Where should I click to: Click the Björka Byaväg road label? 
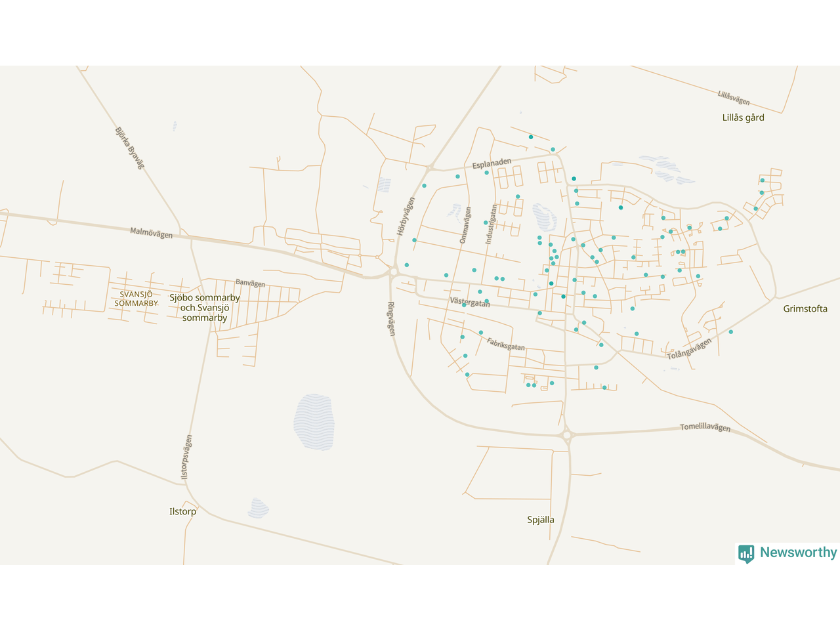pos(129,148)
